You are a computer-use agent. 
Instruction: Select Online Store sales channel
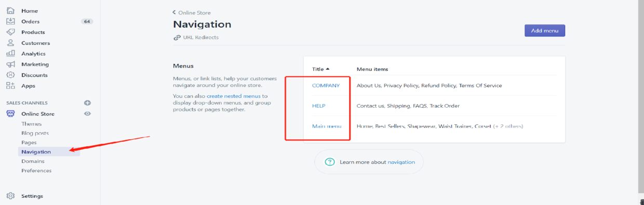[38, 114]
